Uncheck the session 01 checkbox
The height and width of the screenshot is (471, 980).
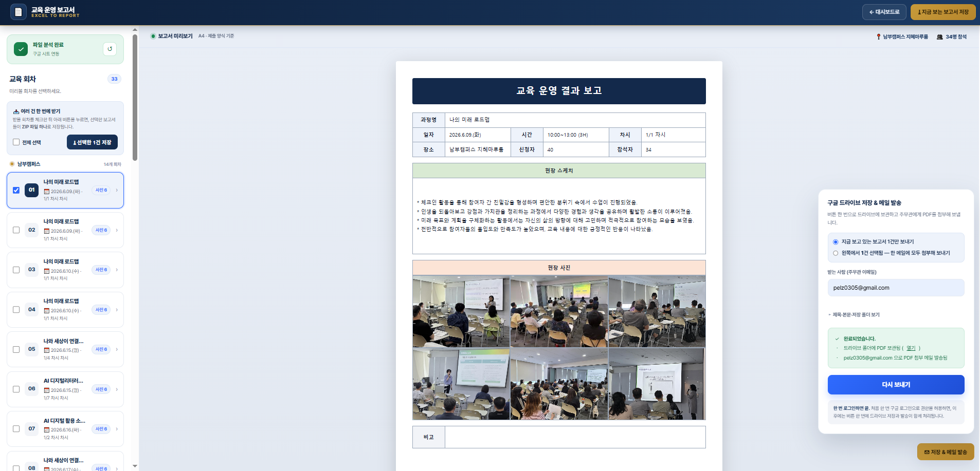(16, 190)
